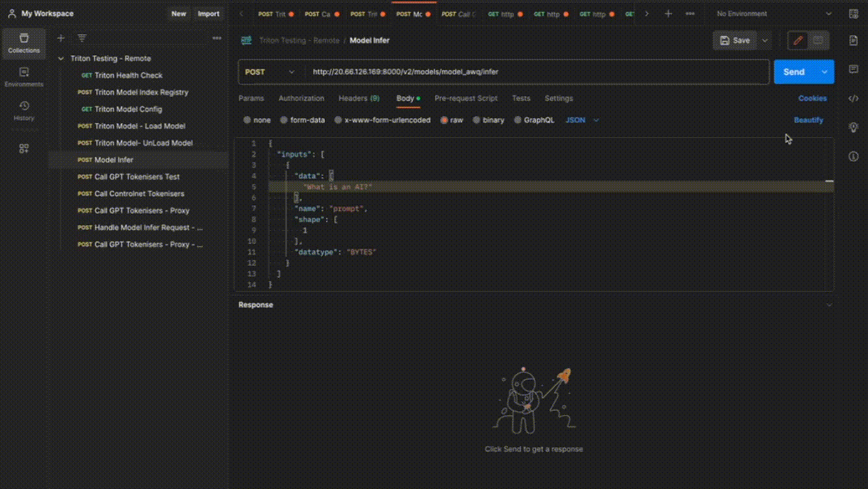Open the History sidebar panel
The width and height of the screenshot is (868, 489).
pyautogui.click(x=24, y=110)
